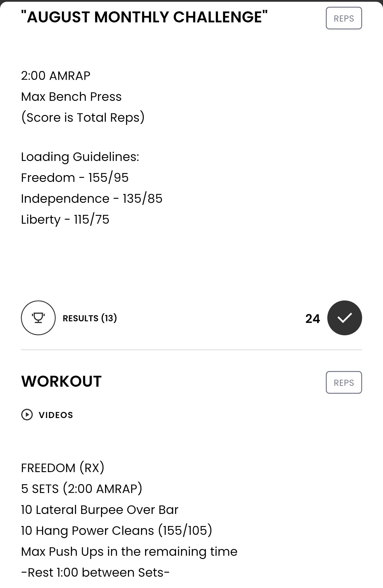
Task: Open the trophy leaderboard icon
Action: coord(38,318)
